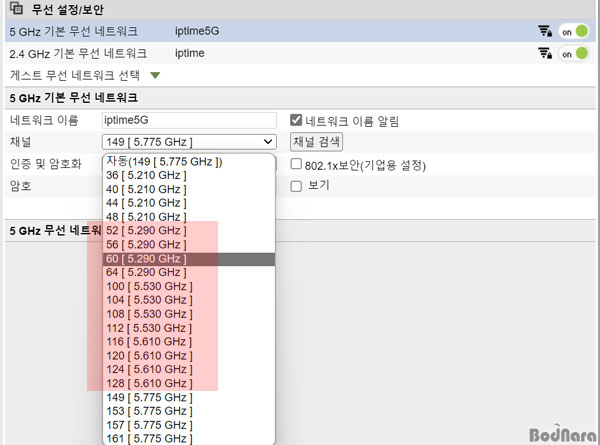Expand the 게스트 무선 네트워크 선택 arrow
The height and width of the screenshot is (445, 600).
(155, 75)
